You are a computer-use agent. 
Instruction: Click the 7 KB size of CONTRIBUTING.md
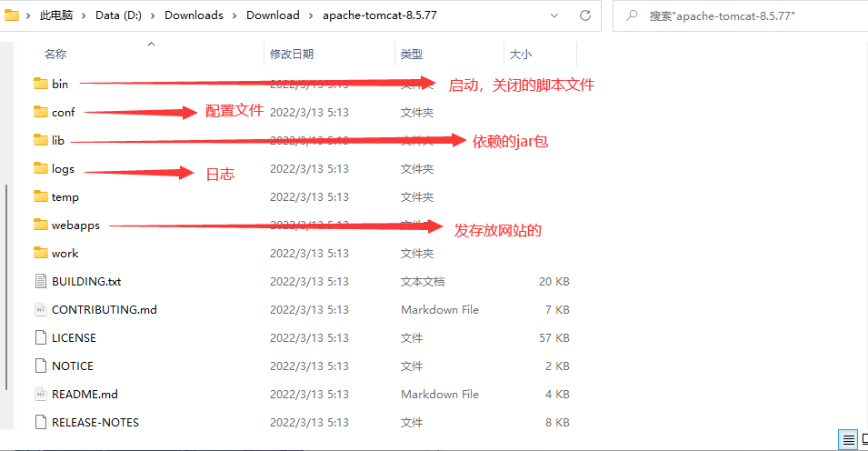pyautogui.click(x=557, y=310)
